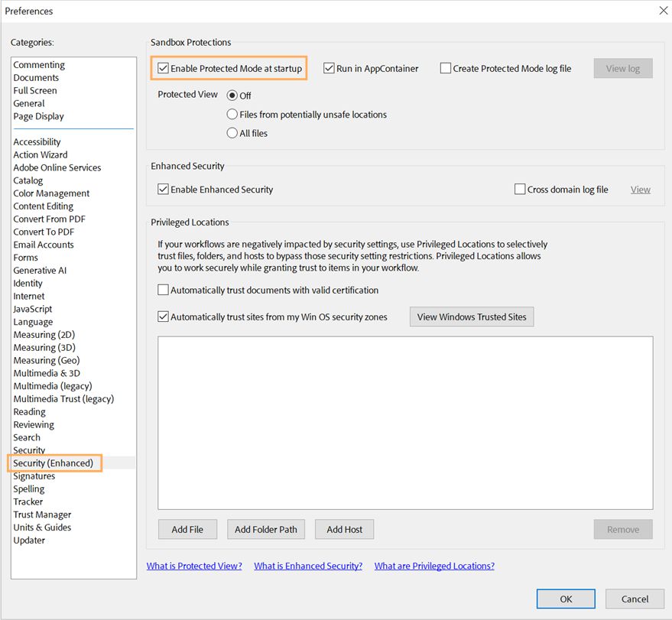Set Protected View to All files

pyautogui.click(x=232, y=132)
